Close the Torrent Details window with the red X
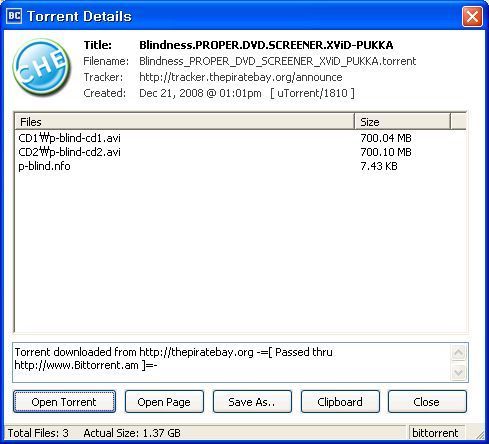Image resolution: width=489 pixels, height=444 pixels. (472, 16)
